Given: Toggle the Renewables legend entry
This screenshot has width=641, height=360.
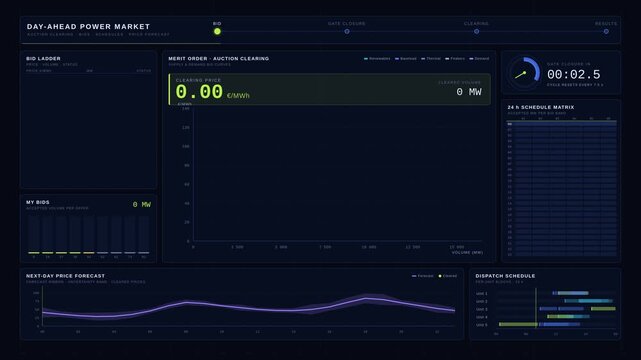Looking at the screenshot, I should click(x=377, y=58).
